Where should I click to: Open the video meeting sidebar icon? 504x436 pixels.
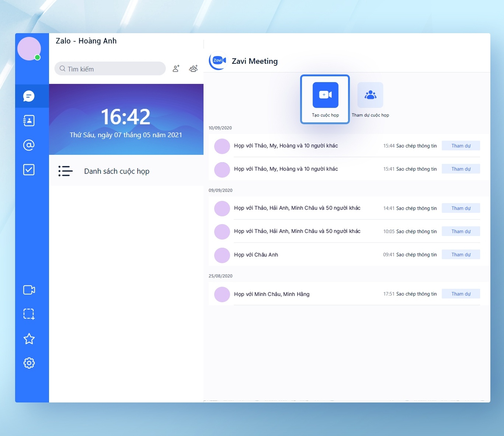point(29,290)
